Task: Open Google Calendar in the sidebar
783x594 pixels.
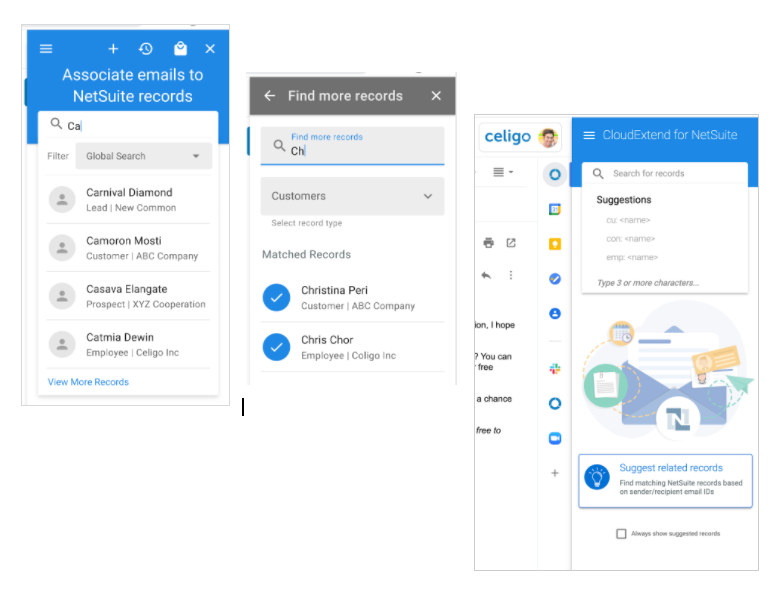Action: tap(555, 209)
